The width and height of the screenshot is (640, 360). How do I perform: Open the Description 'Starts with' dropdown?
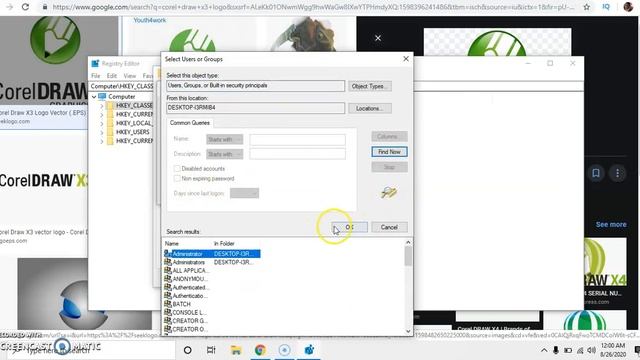coord(224,154)
